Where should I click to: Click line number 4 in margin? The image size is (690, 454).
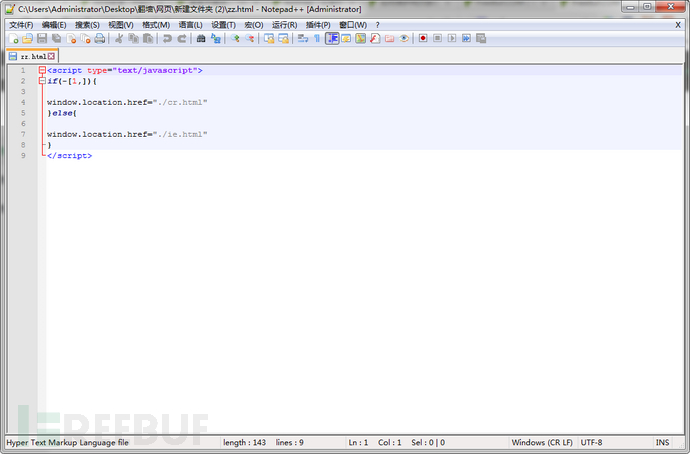tap(23, 103)
